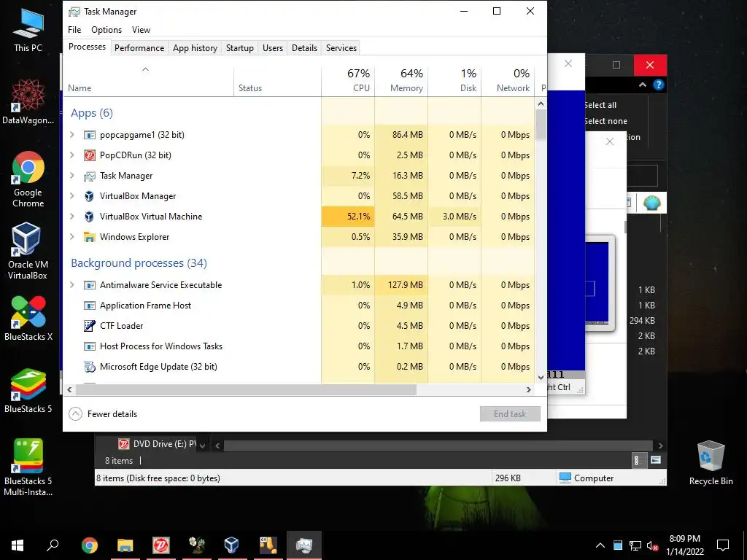Switch to the Services tab
Viewport: 747px width, 560px height.
tap(341, 48)
